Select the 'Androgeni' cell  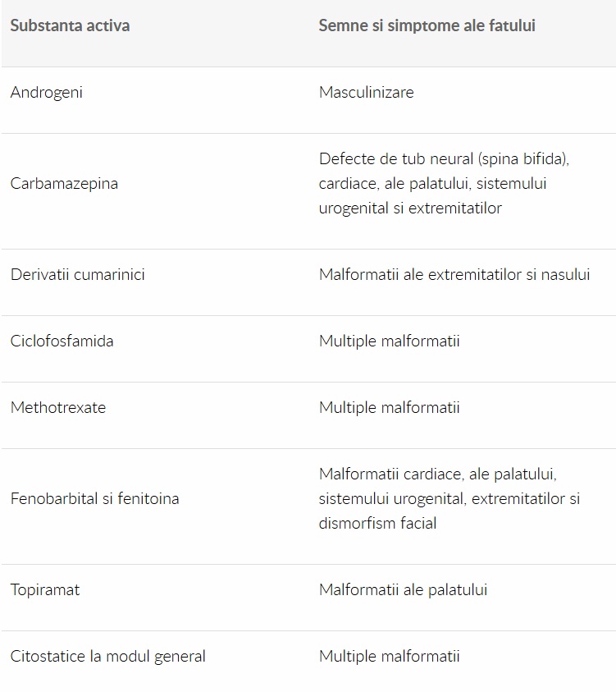coord(47,92)
